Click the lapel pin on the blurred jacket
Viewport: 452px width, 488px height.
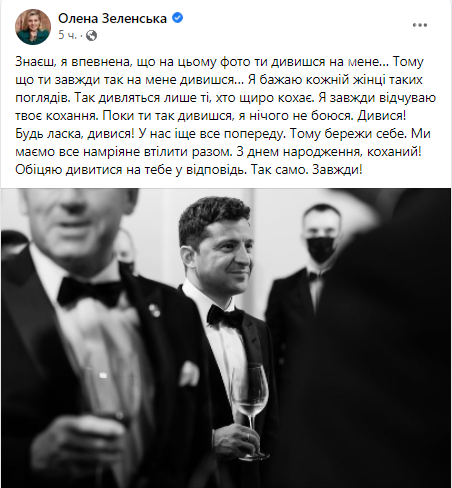(x=154, y=310)
